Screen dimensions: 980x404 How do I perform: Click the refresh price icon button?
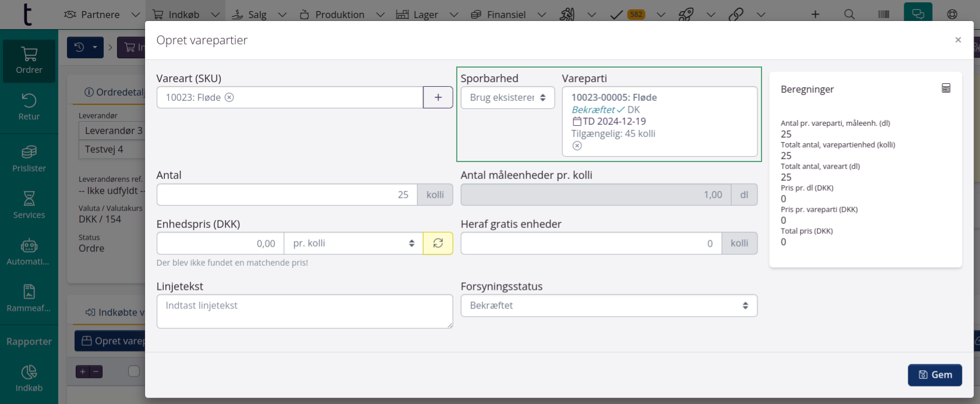[438, 243]
